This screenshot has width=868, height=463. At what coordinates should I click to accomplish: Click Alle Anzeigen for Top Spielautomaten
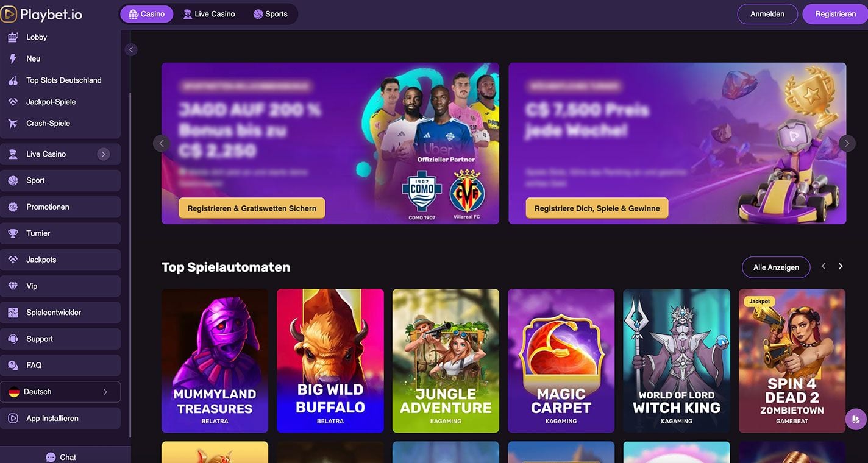(776, 267)
